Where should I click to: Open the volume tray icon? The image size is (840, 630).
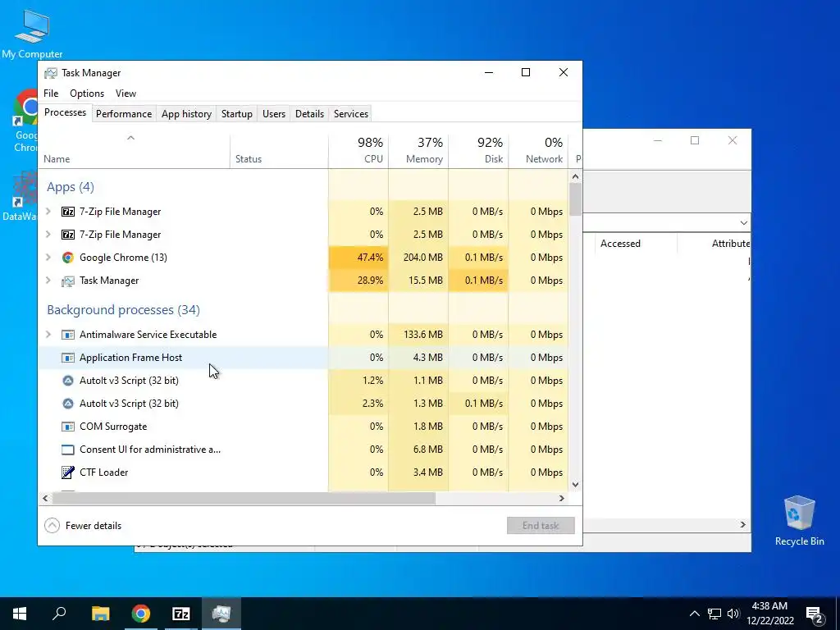pyautogui.click(x=733, y=614)
